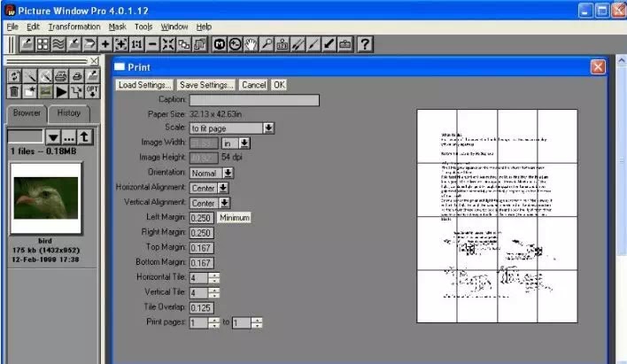Viewport: 627px width, 364px height.
Task: Click the toolbox icon in main toolbar
Action: tap(345, 44)
